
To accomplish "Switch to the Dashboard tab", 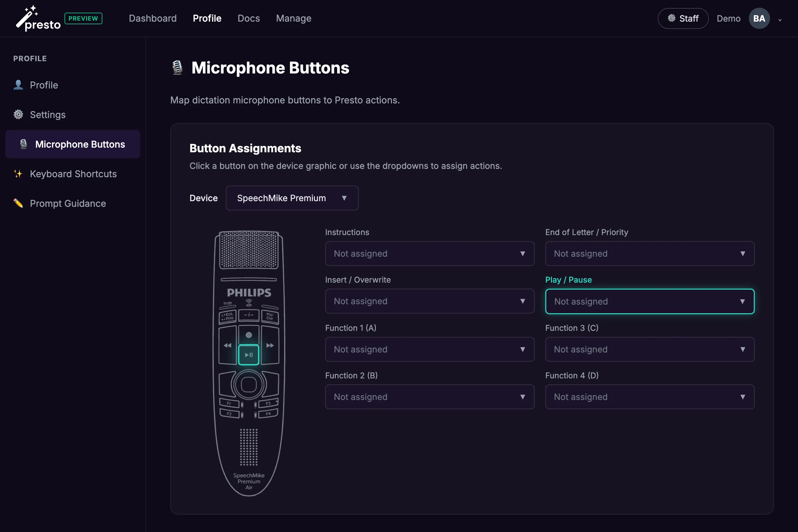I will pos(152,18).
